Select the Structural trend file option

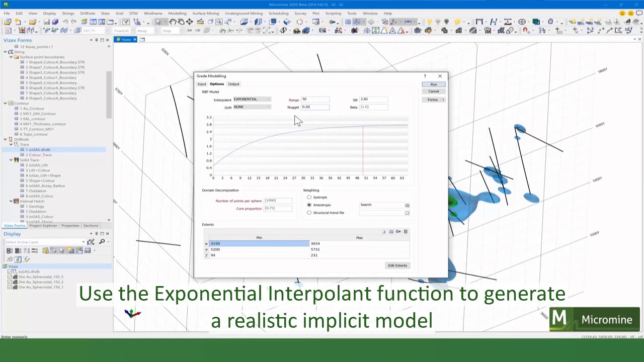309,213
